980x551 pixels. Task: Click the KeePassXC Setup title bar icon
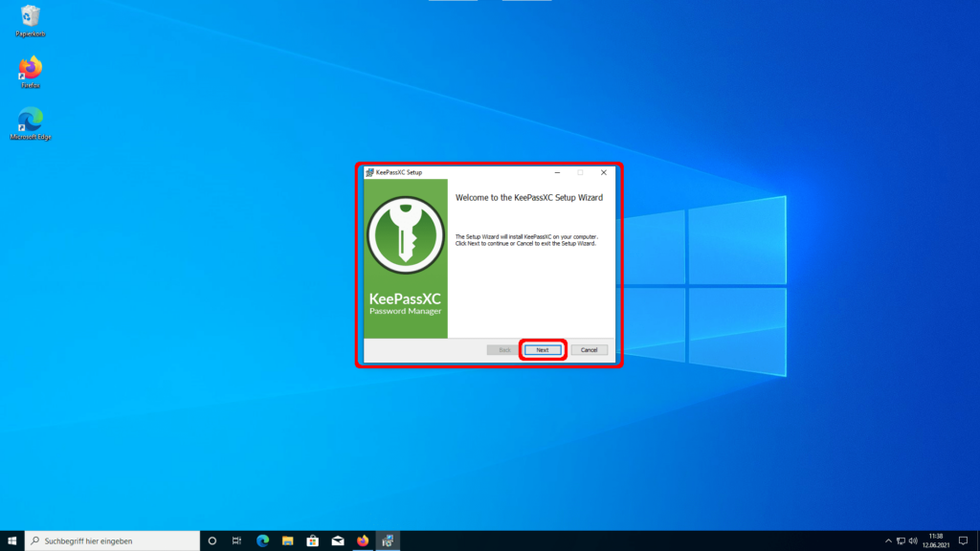click(x=369, y=172)
